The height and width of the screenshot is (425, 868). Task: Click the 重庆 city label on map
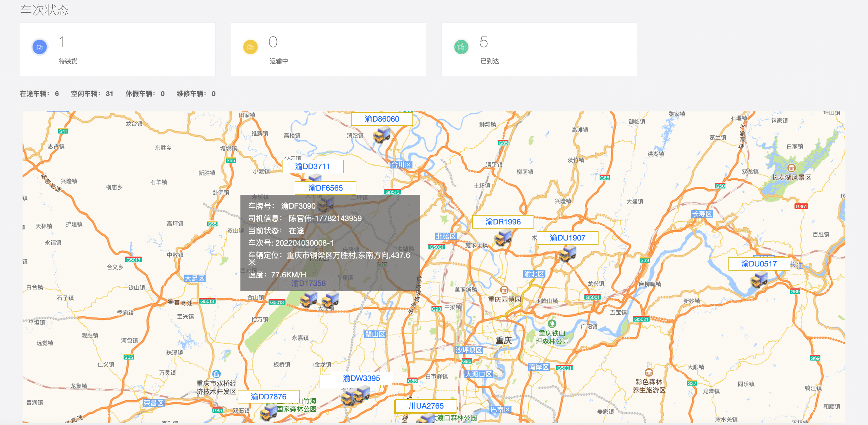[x=504, y=341]
